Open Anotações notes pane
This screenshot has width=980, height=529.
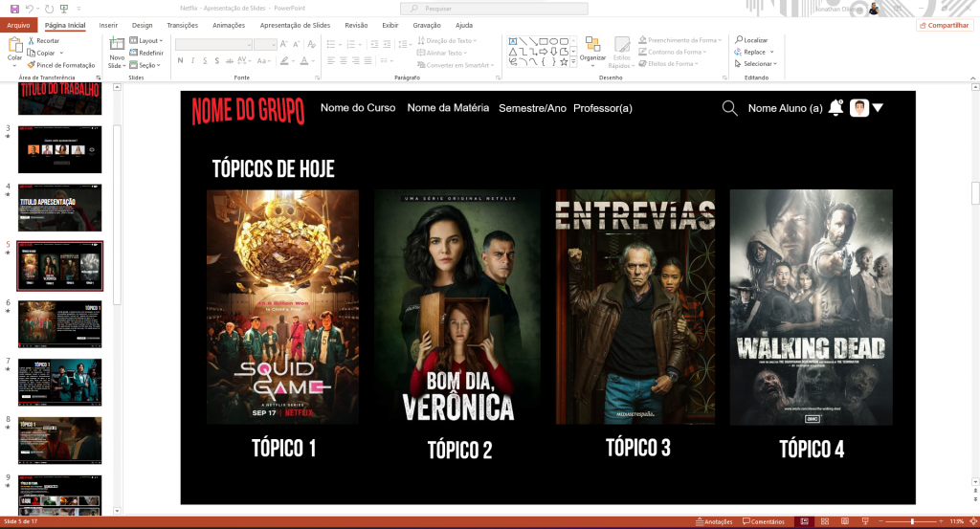coord(714,521)
